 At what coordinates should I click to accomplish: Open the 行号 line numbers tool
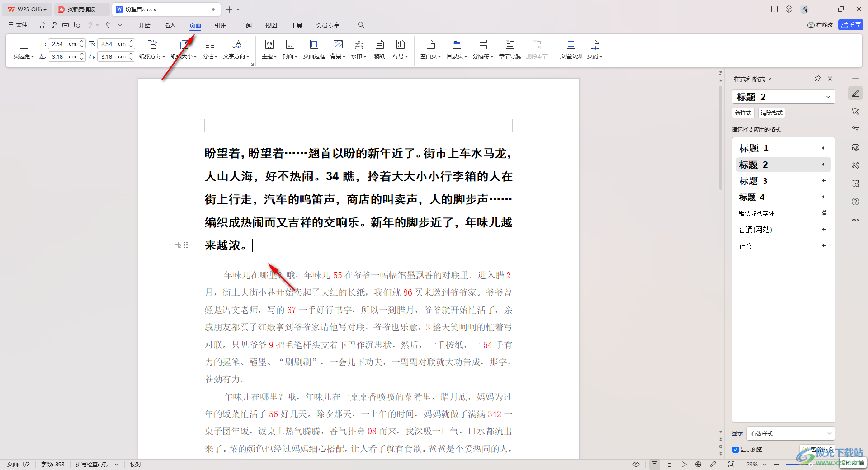pyautogui.click(x=400, y=49)
